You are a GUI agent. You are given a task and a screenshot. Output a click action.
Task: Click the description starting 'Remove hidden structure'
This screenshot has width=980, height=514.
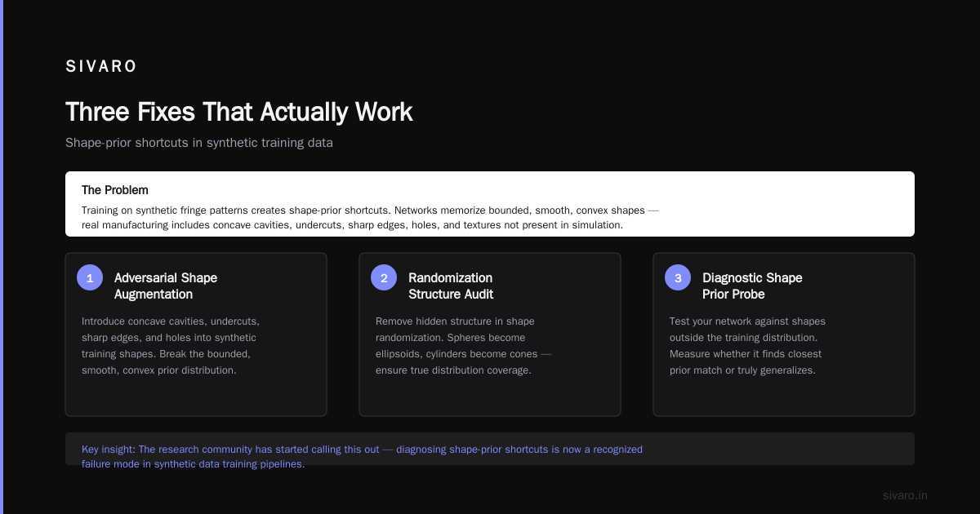pyautogui.click(x=463, y=346)
